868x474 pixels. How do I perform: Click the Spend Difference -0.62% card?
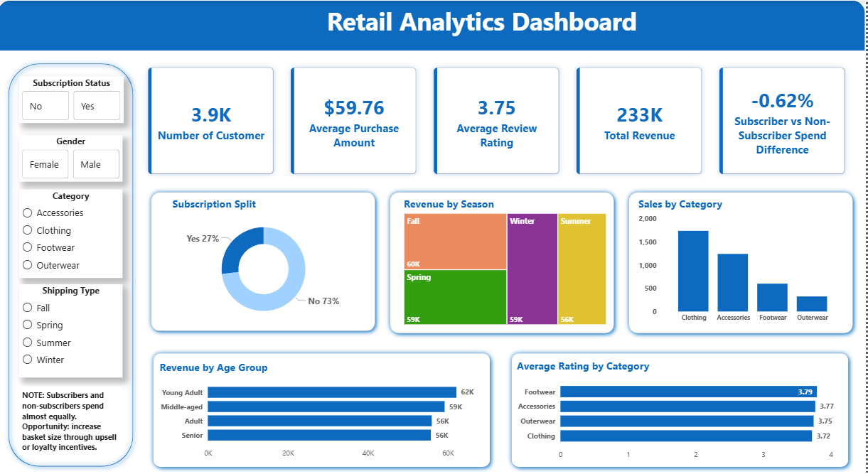click(782, 121)
